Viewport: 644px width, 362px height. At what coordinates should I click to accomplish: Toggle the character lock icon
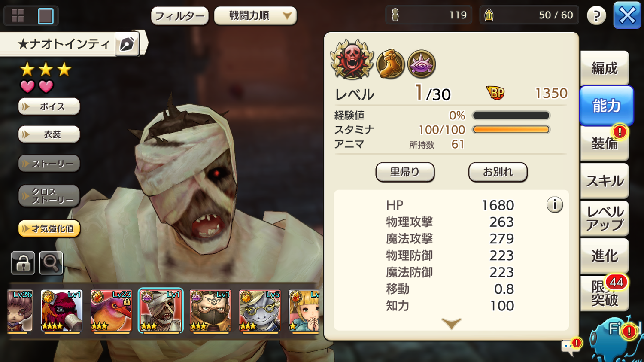tap(23, 263)
